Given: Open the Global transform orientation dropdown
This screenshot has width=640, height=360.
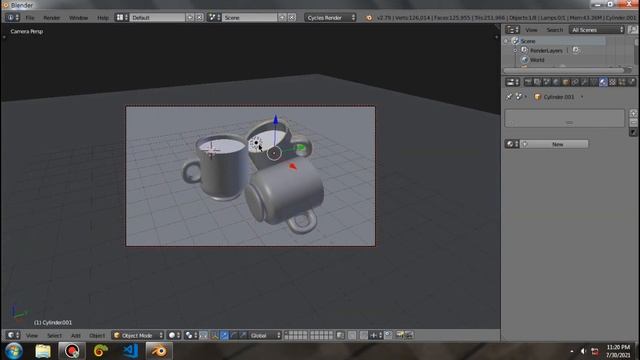Looking at the screenshot, I should (x=265, y=336).
